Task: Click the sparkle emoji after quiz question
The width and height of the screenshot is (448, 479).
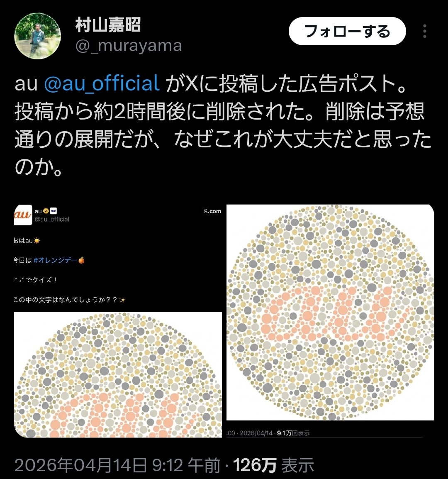Action: point(122,300)
